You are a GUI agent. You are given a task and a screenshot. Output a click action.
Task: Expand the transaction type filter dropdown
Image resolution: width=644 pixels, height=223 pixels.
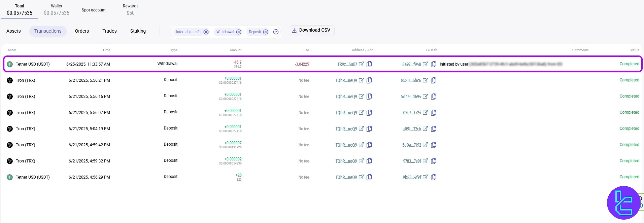pos(276,32)
